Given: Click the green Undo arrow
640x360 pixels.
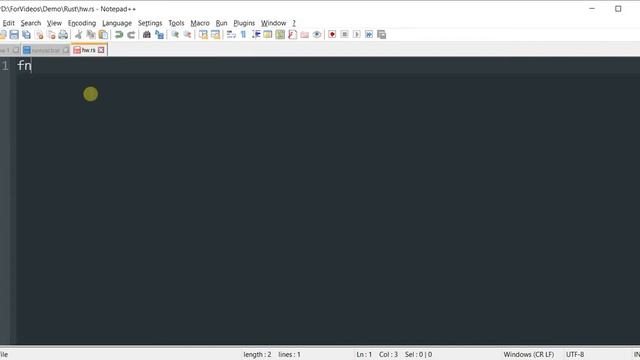Looking at the screenshot, I should click(119, 35).
